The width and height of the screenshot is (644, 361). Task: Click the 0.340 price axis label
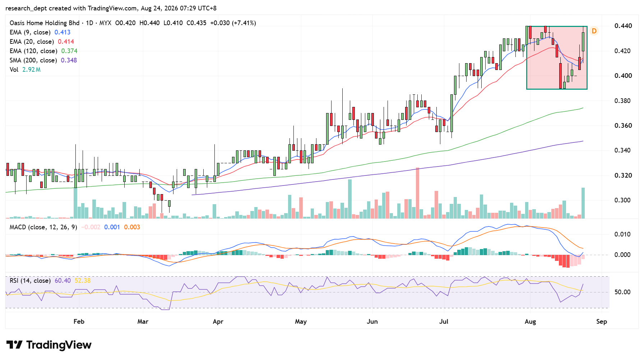[x=623, y=150]
